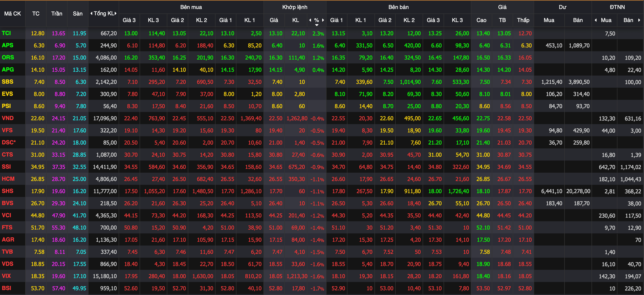644x295 pixels.
Task: Click the Khớp lệnh Giá column header
Action: click(x=274, y=20)
